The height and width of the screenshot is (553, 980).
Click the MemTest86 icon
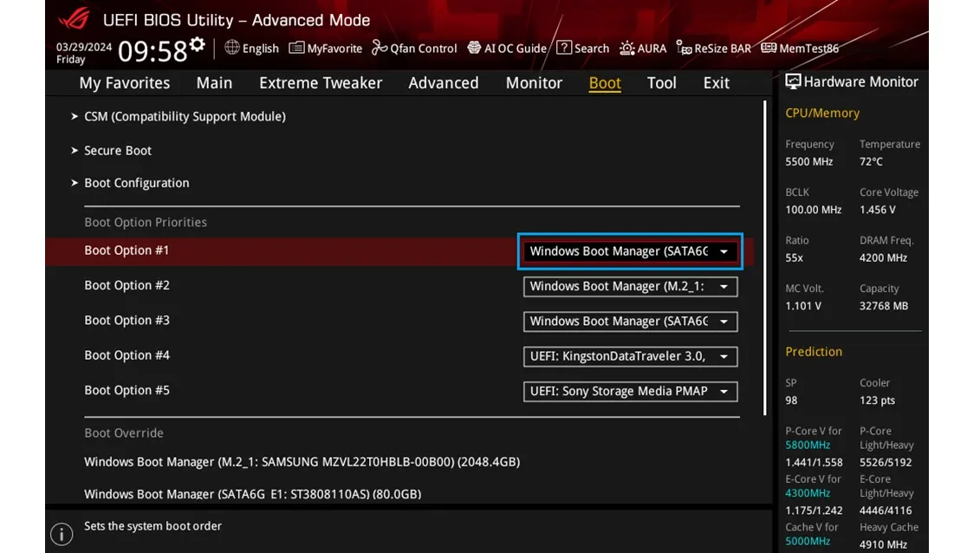coord(769,49)
